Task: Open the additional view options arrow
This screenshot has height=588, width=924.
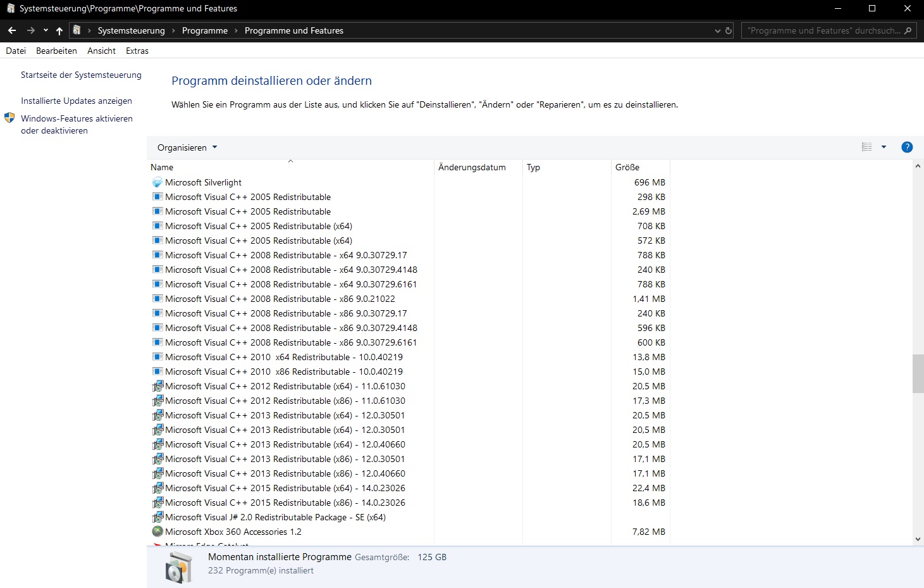Action: coord(884,147)
